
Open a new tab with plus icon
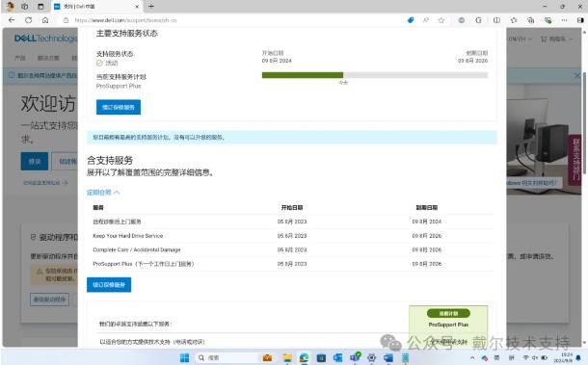(151, 7)
